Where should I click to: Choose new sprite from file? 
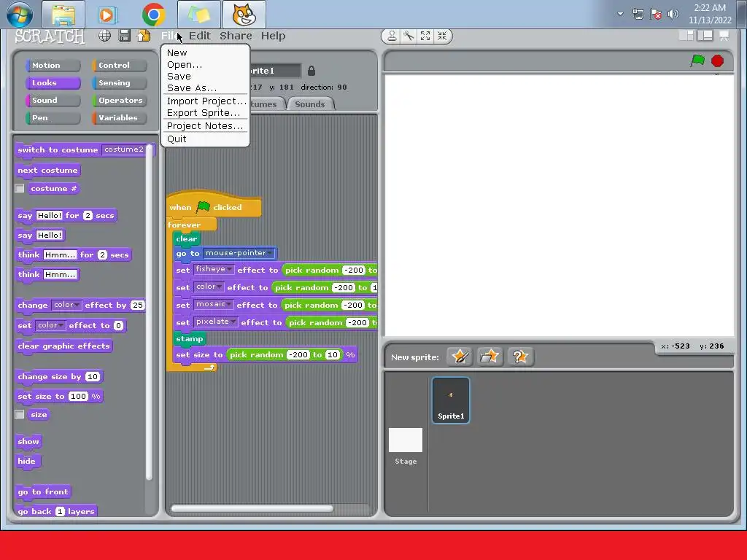[x=489, y=357]
